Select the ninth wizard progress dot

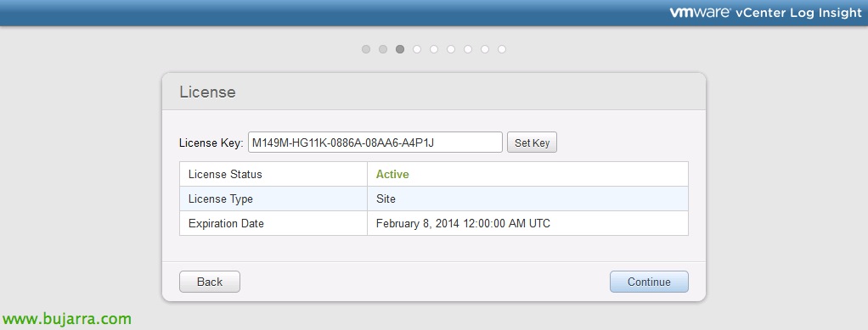point(502,49)
